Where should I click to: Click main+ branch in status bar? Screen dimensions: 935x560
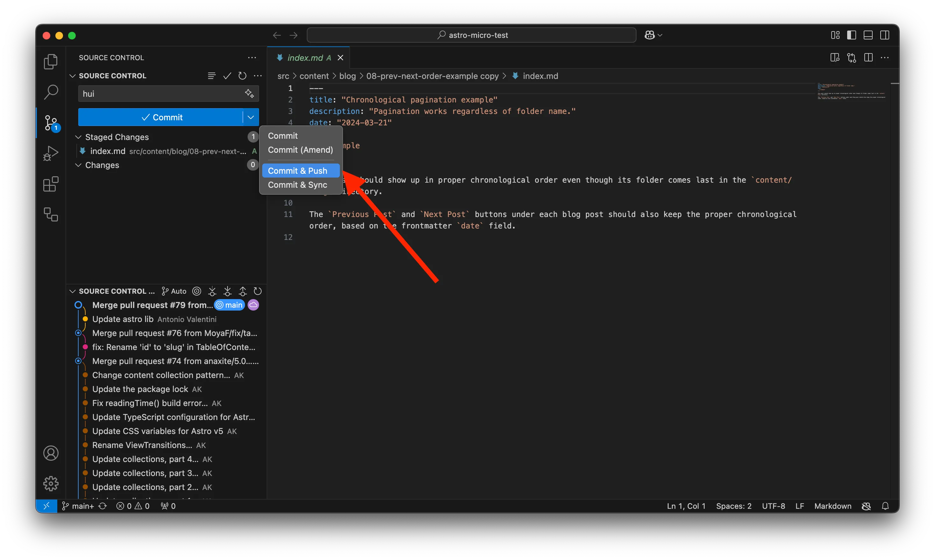tap(78, 506)
